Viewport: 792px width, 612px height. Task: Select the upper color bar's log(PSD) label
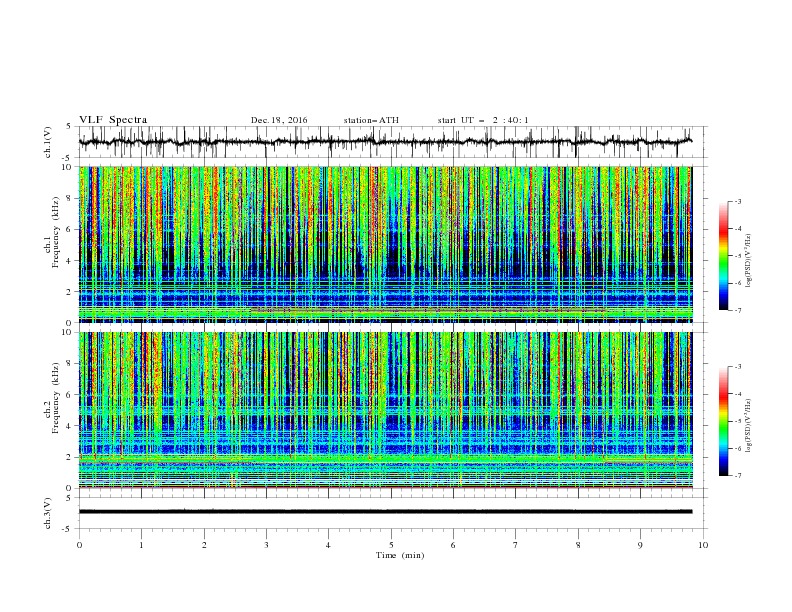[749, 261]
